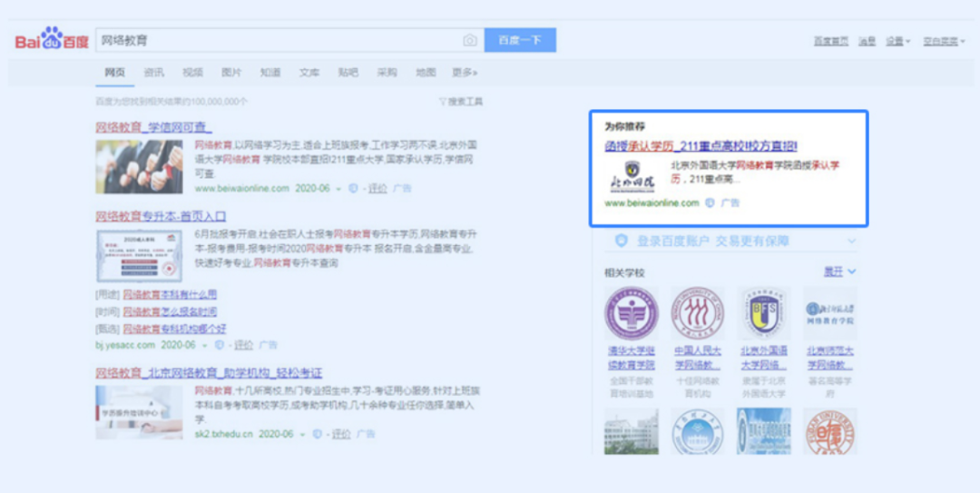Open Renmin University red emblem

pos(698,313)
